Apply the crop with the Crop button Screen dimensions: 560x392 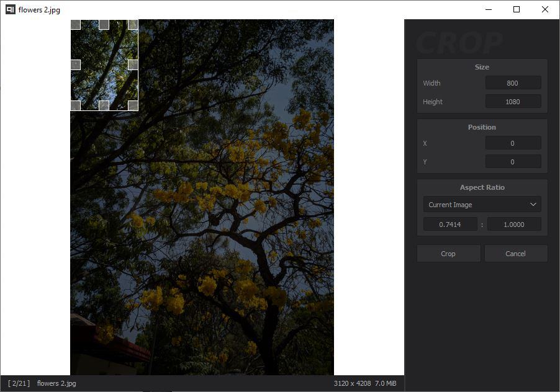click(x=448, y=253)
